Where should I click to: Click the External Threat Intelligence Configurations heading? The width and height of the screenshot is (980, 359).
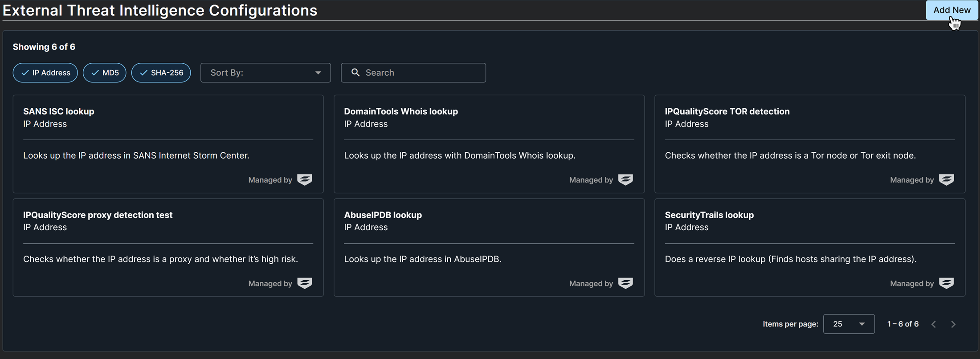coord(160,10)
